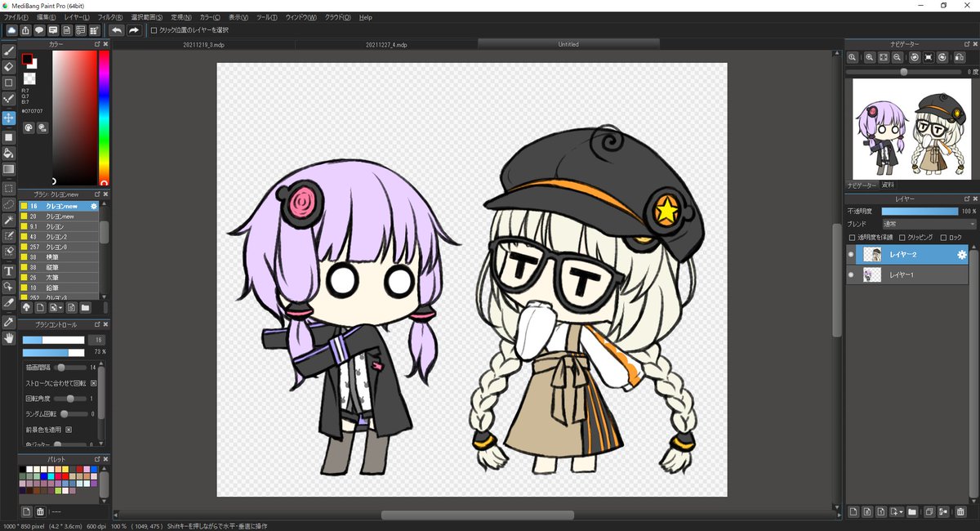Viewport: 980px width, 531px height.
Task: Open the ブレンド mode dropdown
Action: pyautogui.click(x=929, y=224)
